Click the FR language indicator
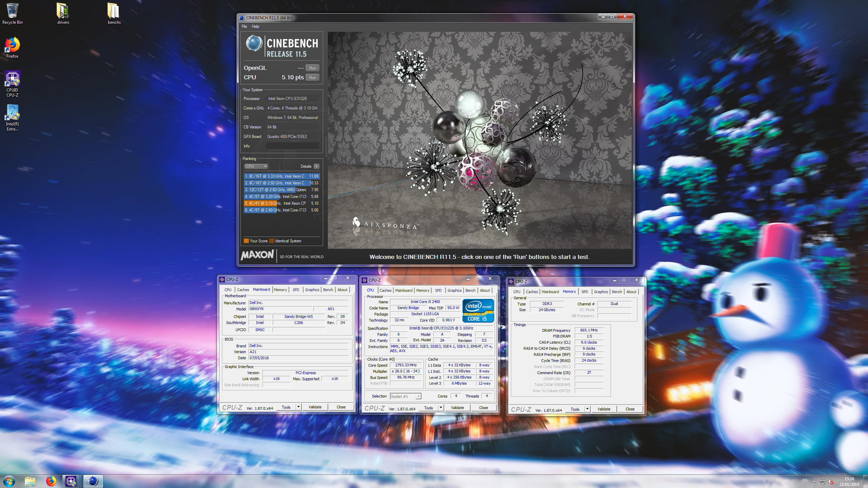This screenshot has height=488, width=868. pos(805,481)
